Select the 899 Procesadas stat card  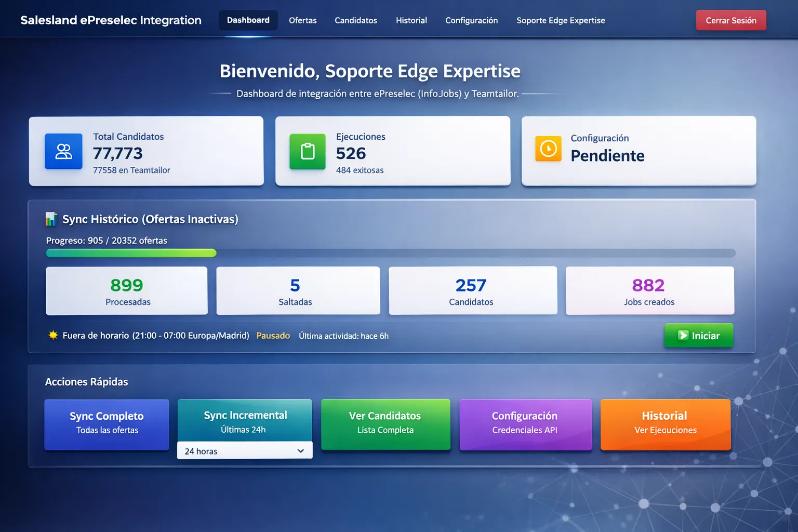126,290
